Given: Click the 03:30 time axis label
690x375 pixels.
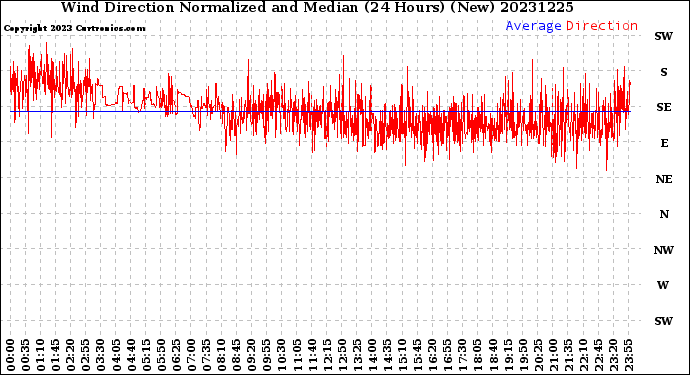Looking at the screenshot, I should click(x=101, y=355).
